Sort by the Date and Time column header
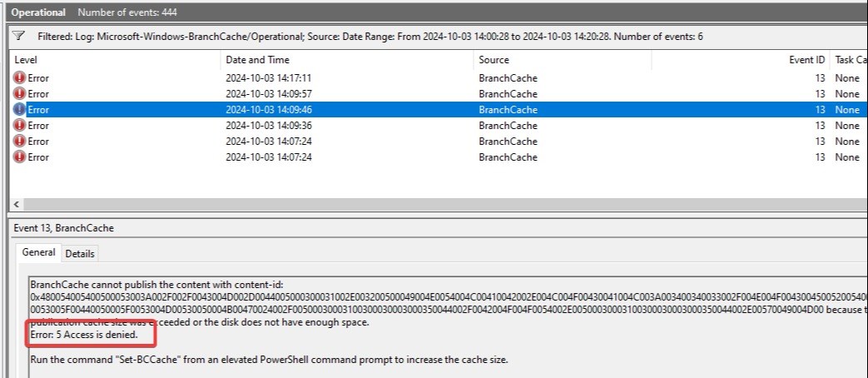The height and width of the screenshot is (378, 868). coord(347,60)
